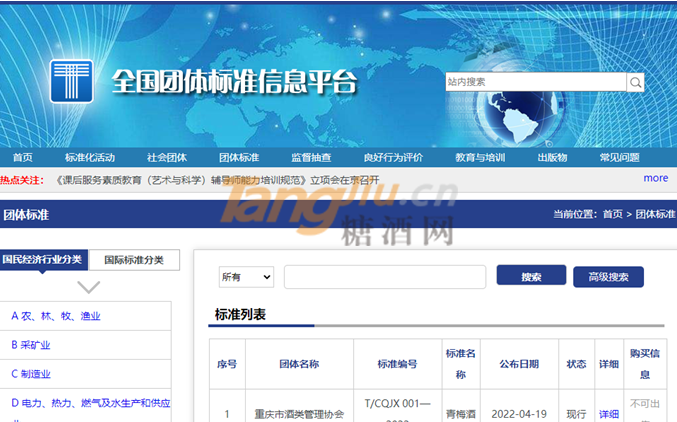
Task: Click the 重庆市酒类管理协会 cell
Action: (x=299, y=414)
